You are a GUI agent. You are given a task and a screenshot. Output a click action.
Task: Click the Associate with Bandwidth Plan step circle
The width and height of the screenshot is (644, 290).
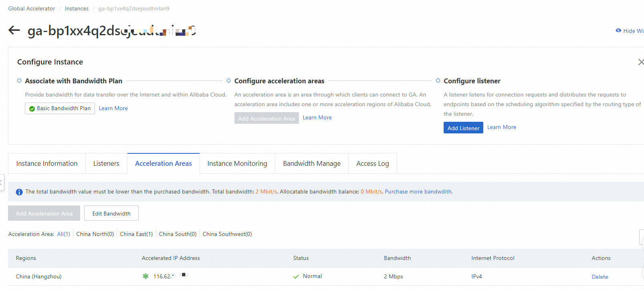pos(19,81)
